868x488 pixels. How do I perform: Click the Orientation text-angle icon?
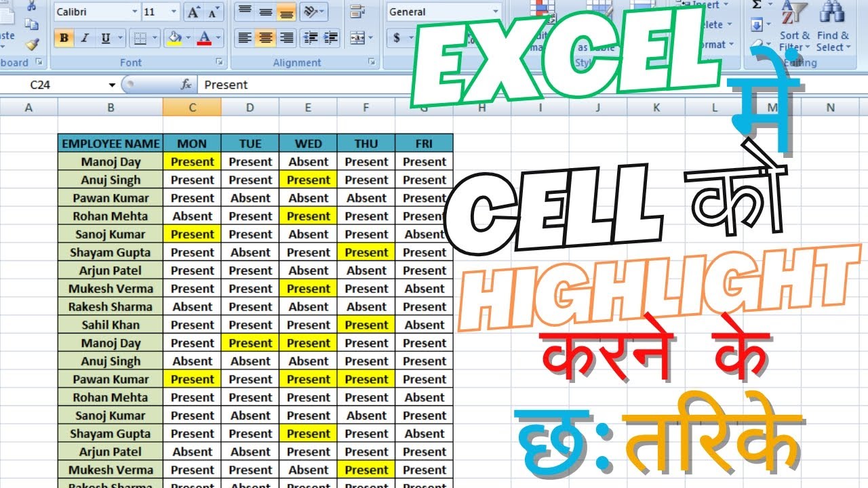coord(309,12)
